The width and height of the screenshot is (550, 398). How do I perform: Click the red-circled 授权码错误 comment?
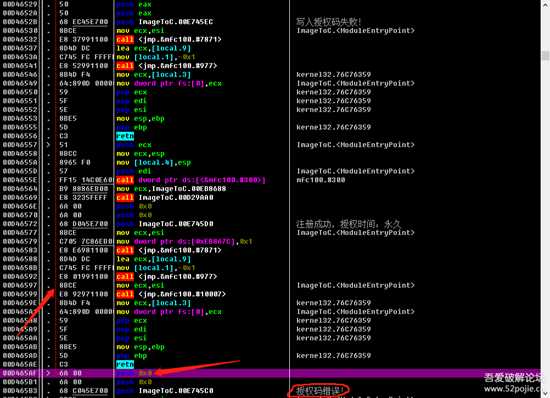318,390
